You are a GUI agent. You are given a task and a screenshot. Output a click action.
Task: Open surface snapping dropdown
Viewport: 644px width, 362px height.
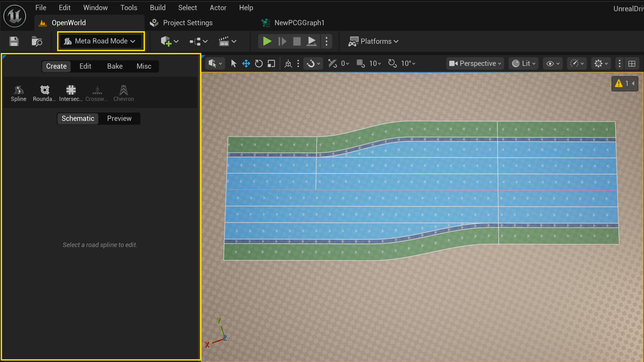pyautogui.click(x=313, y=63)
